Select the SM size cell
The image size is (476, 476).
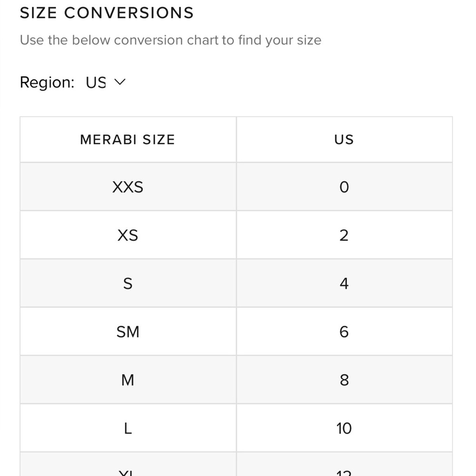[128, 331]
